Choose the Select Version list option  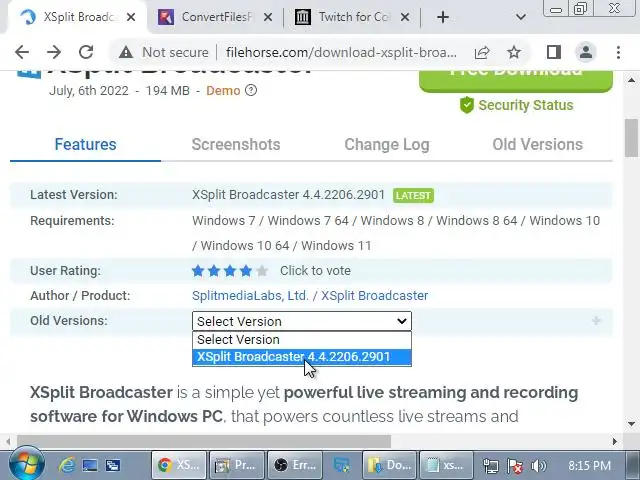point(302,340)
